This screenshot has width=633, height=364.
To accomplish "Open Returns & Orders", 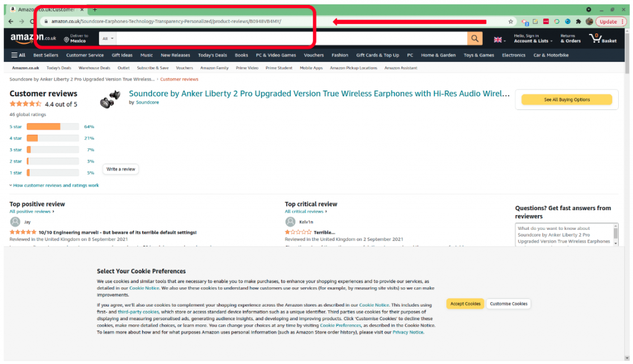I will pyautogui.click(x=570, y=39).
